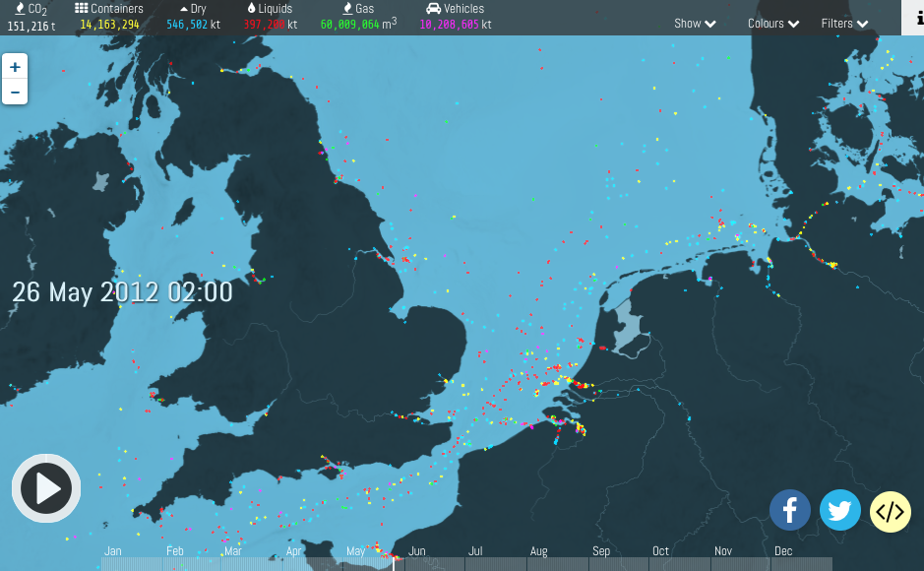924x571 pixels.
Task: Select Jan on the timeline
Action: [113, 551]
